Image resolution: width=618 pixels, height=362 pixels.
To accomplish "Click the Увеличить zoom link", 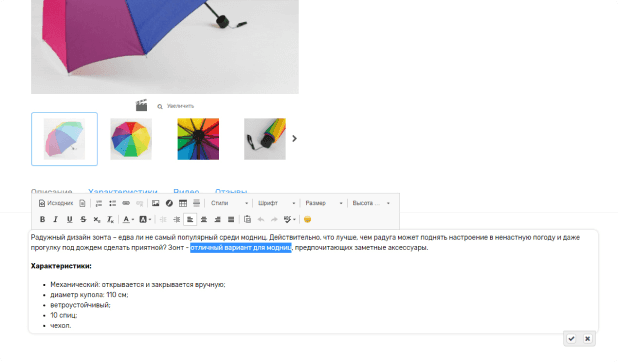I will pyautogui.click(x=176, y=106).
